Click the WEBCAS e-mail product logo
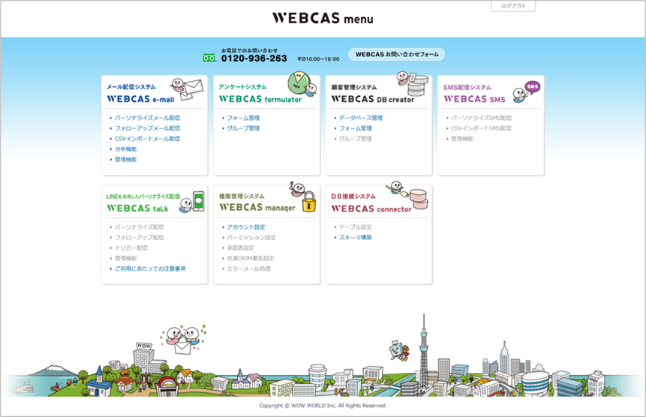 [x=140, y=99]
